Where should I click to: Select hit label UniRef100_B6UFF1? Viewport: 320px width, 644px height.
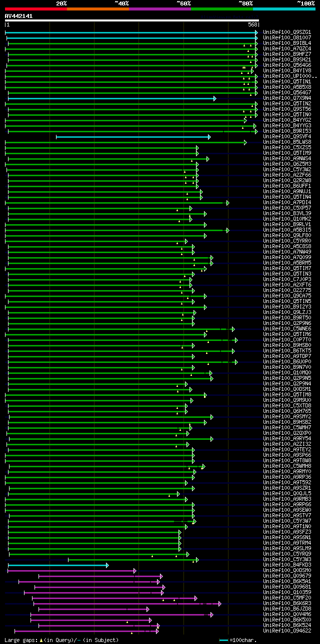click(x=287, y=186)
